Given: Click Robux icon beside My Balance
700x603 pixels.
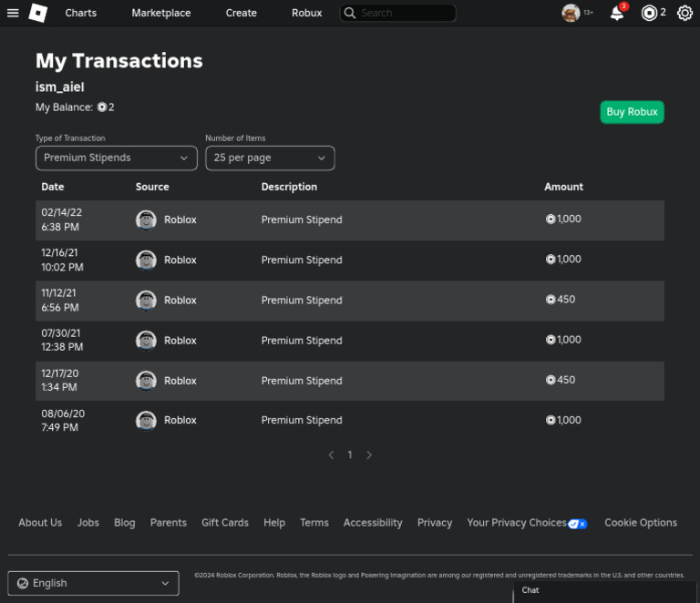Looking at the screenshot, I should [102, 107].
